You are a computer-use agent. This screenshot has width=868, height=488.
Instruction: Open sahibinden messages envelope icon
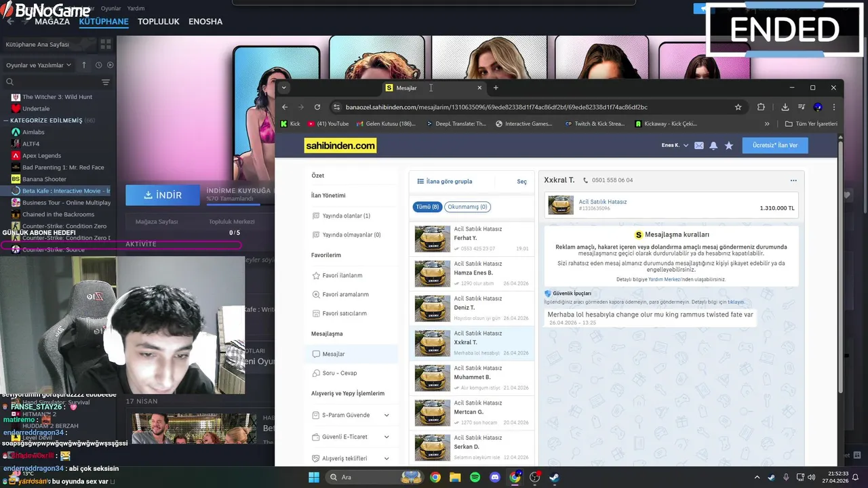point(699,146)
